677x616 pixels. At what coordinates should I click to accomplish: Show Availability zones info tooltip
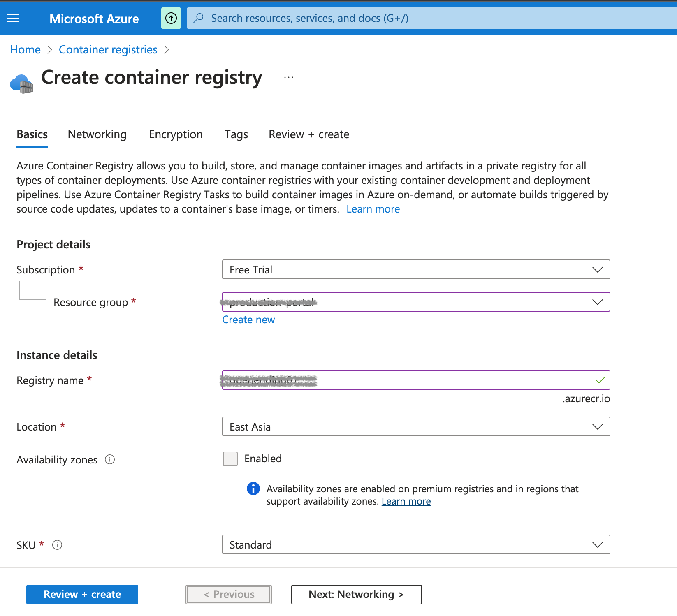[110, 459]
